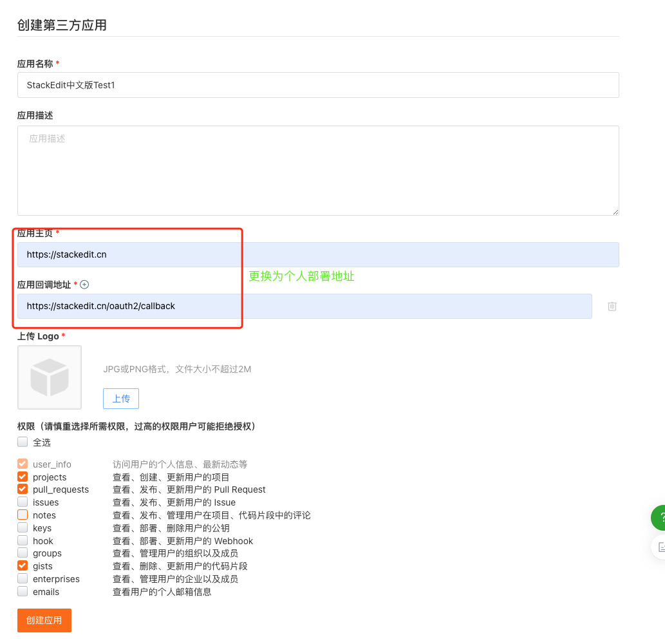This screenshot has width=665, height=644.
Task: Click the 权限 permissions warning heading
Action: (x=136, y=426)
